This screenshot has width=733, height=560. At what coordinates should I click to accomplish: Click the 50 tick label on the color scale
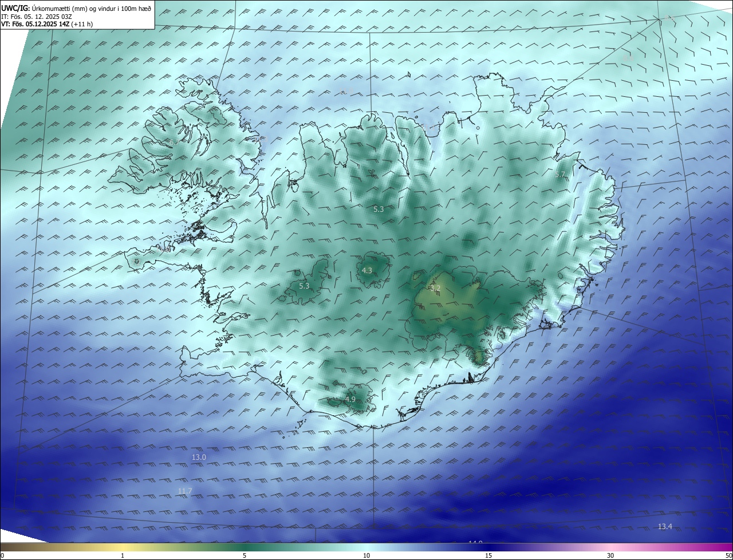[728, 555]
